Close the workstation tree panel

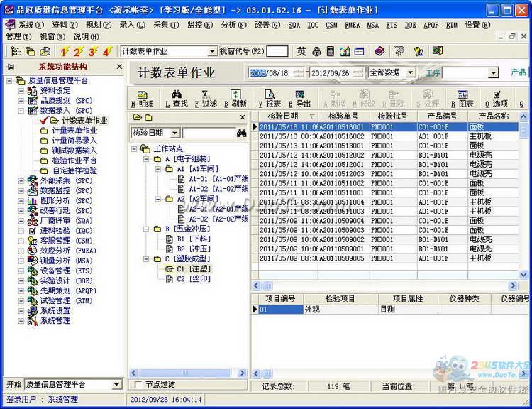coord(243,117)
